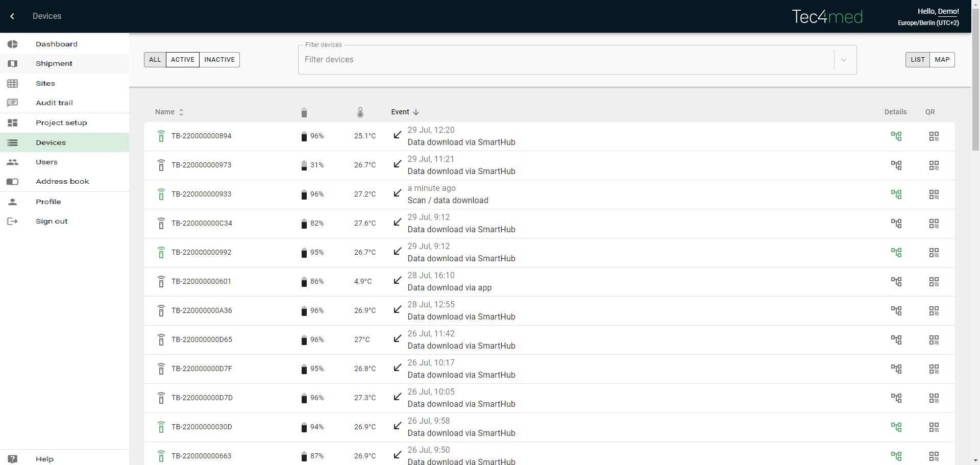The width and height of the screenshot is (980, 465).
Task: Click the Demo user name link
Action: point(948,11)
